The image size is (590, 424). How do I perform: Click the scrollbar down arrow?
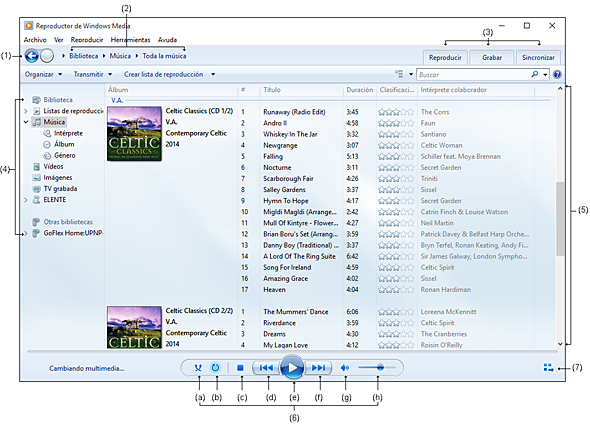tap(560, 343)
